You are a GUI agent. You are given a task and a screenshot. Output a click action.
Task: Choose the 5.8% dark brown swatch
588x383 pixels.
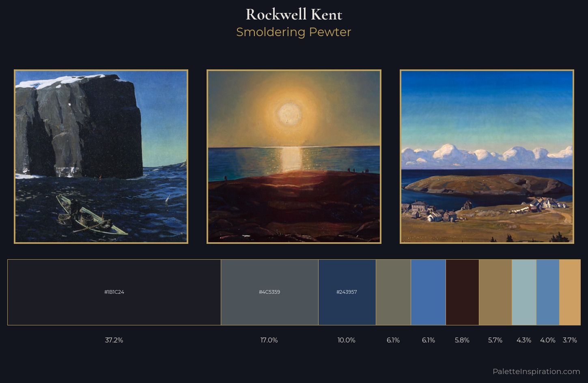pos(462,292)
